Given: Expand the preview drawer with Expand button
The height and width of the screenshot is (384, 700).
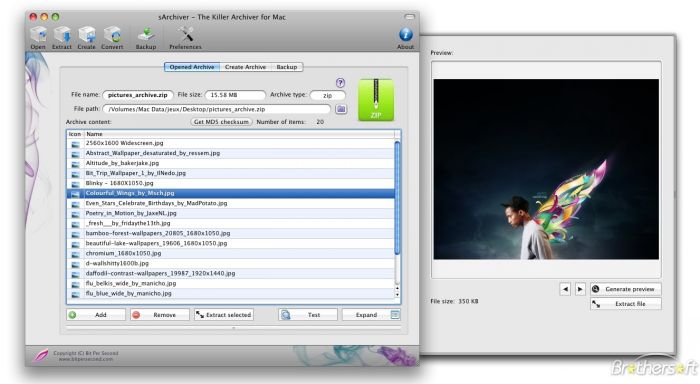Looking at the screenshot, I should (371, 315).
